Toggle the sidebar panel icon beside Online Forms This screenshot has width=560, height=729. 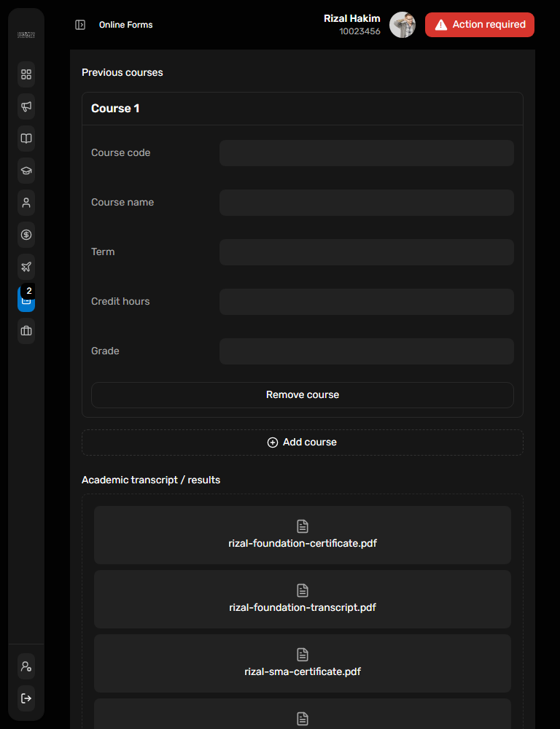coord(80,25)
